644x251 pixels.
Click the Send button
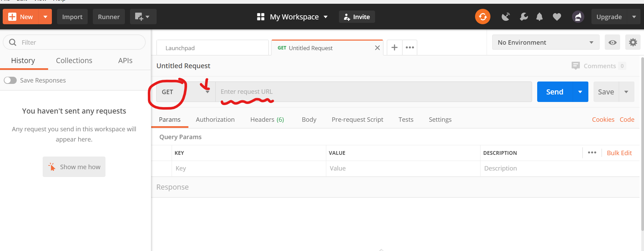pyautogui.click(x=555, y=92)
